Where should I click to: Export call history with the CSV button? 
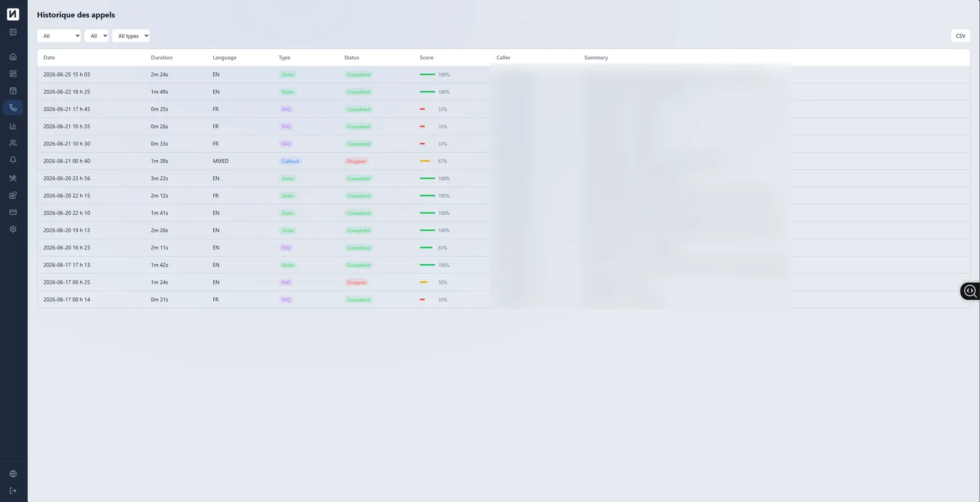pos(960,36)
